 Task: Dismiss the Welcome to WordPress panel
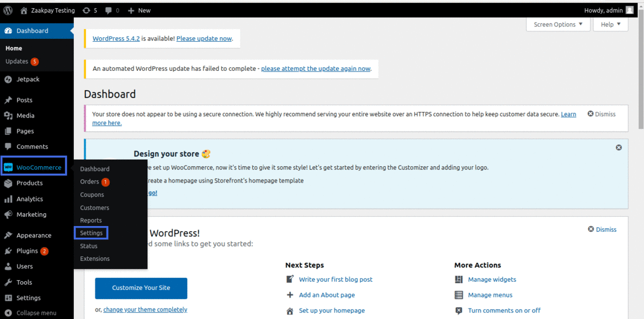603,229
